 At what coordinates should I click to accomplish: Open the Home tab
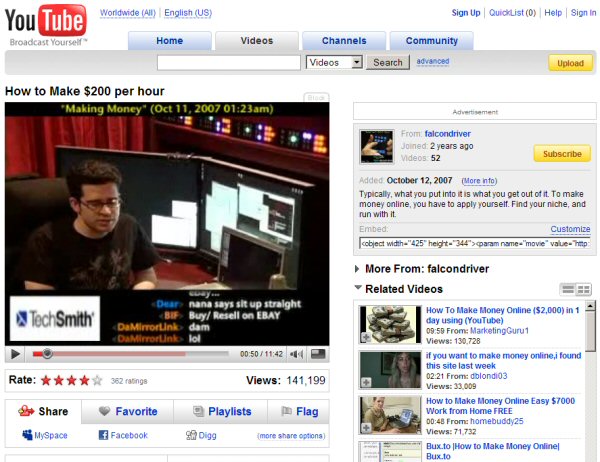[x=170, y=41]
